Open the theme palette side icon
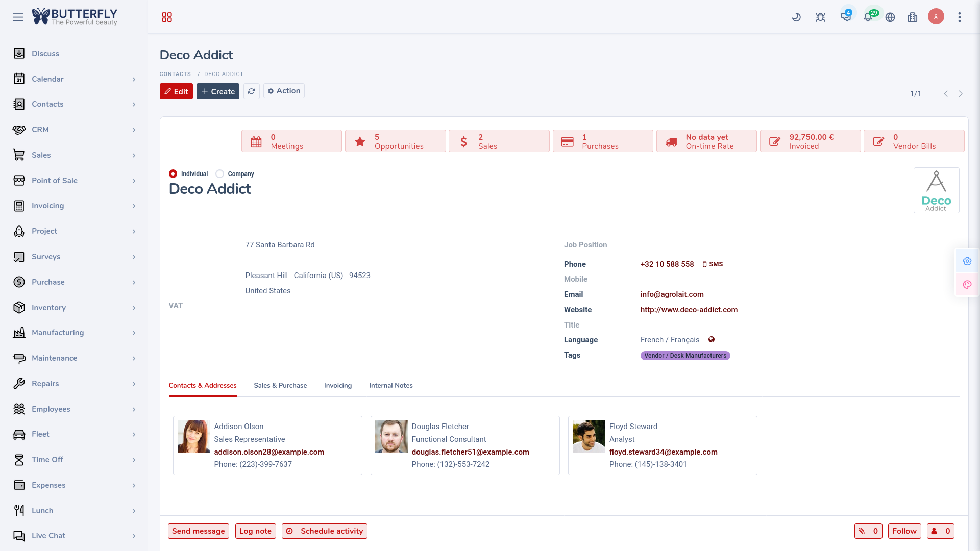Image resolution: width=980 pixels, height=551 pixels. coord(967,285)
